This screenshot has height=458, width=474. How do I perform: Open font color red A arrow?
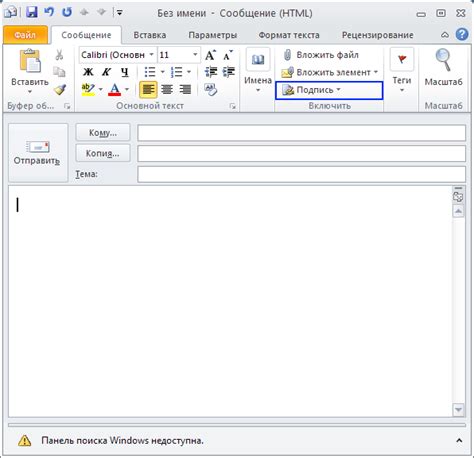coord(127,90)
